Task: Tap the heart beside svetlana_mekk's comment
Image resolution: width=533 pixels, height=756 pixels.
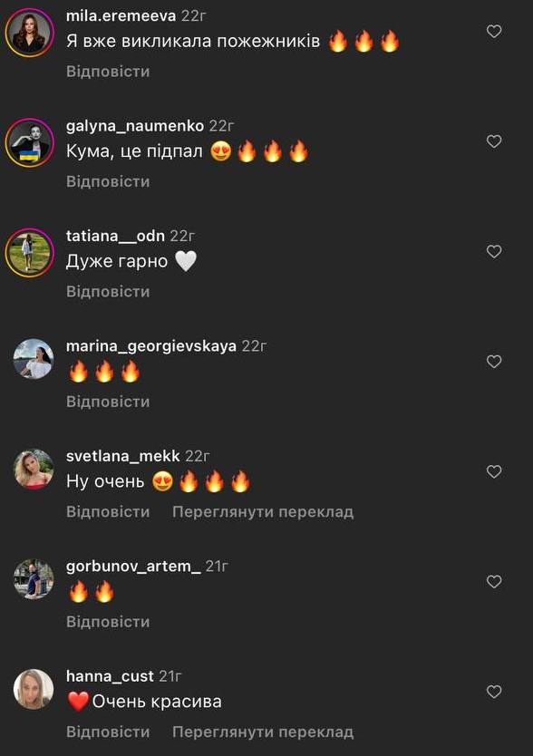Action: coord(494,471)
